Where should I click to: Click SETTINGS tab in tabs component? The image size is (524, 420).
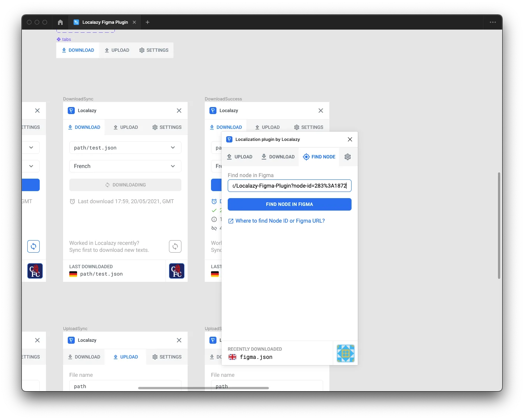154,50
